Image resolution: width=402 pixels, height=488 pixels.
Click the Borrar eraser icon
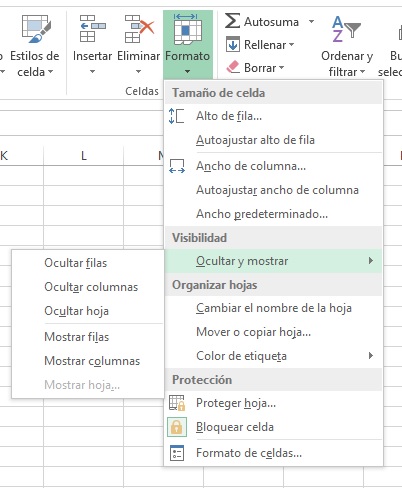[x=233, y=67]
